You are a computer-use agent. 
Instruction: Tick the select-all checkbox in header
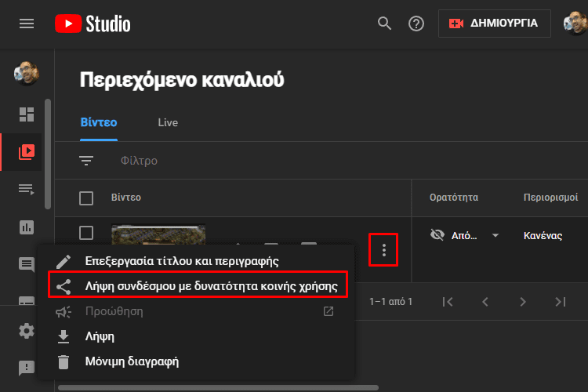(86, 198)
